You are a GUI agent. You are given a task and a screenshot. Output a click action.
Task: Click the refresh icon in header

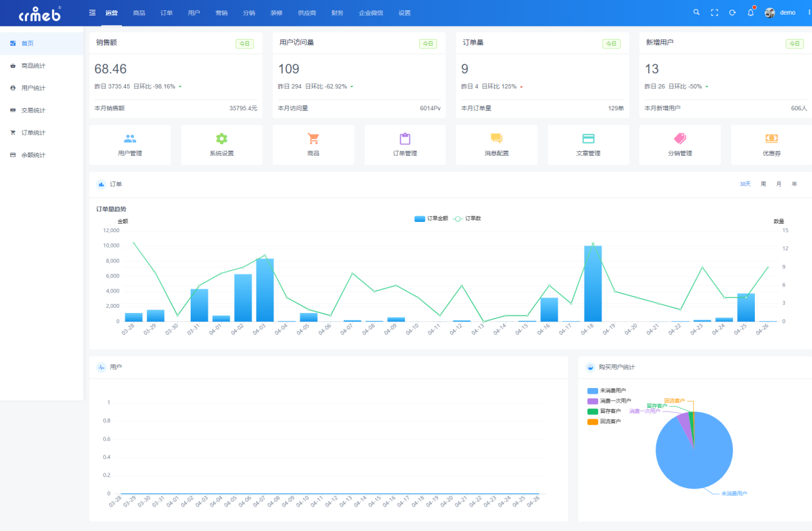[x=732, y=12]
